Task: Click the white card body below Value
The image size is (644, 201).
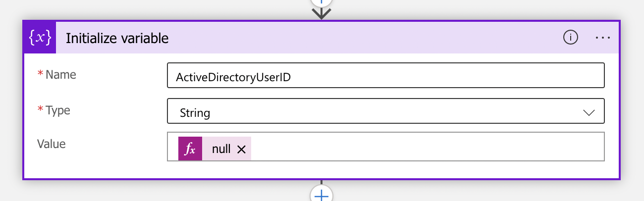Action: tap(322, 170)
